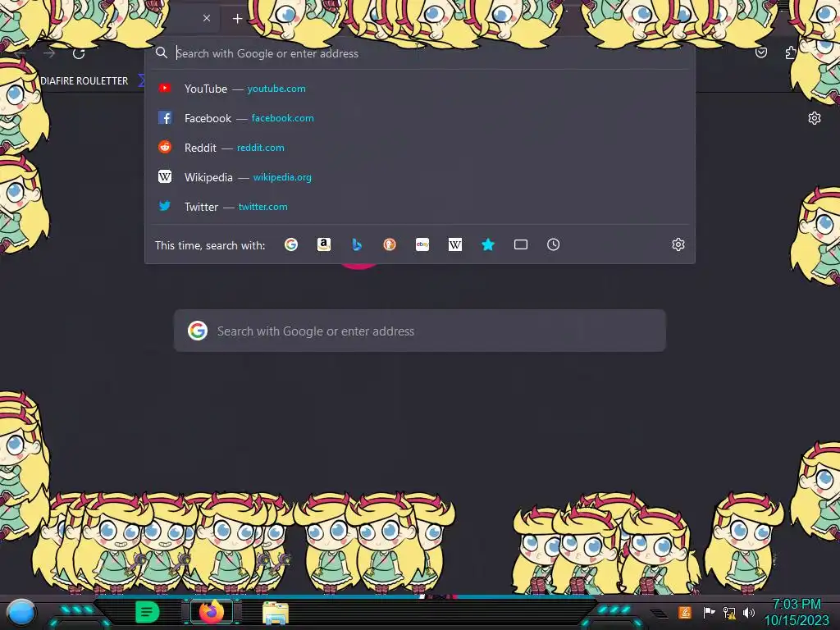Open extensions puzzle icon
This screenshot has height=630, width=840.
point(791,52)
